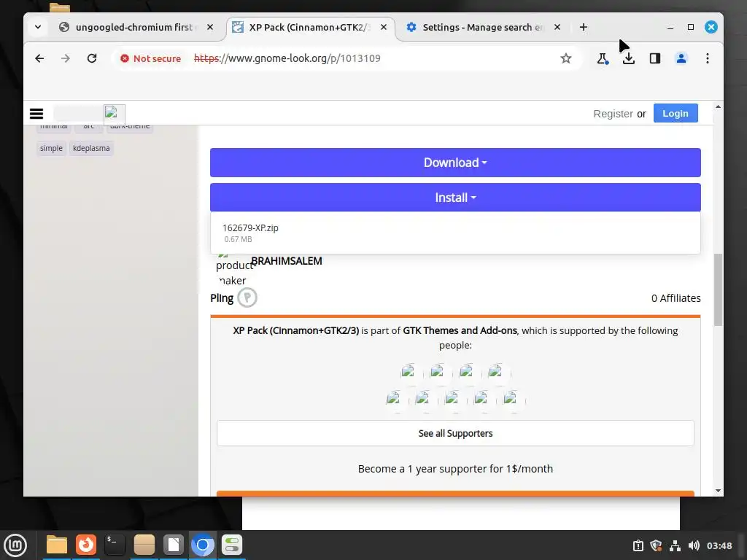Open the tab search chevron dropdown
The width and height of the screenshot is (747, 560).
pos(38,27)
